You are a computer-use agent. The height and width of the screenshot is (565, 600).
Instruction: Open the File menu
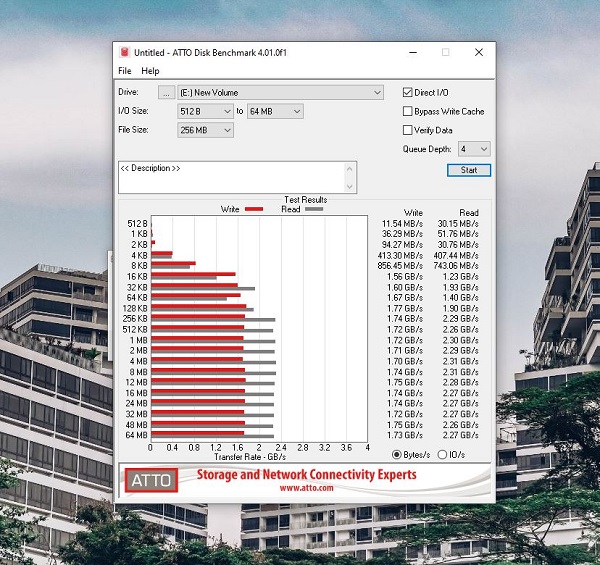(x=125, y=71)
